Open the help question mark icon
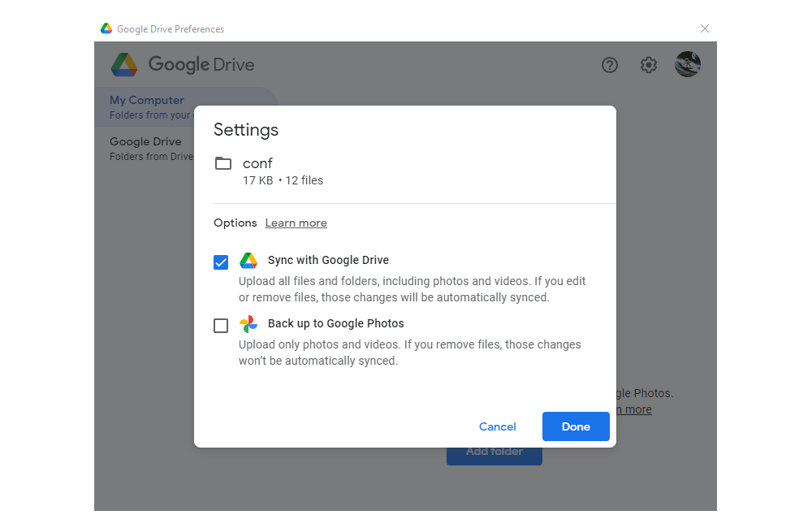Viewport: 812px width, 528px height. tap(610, 65)
